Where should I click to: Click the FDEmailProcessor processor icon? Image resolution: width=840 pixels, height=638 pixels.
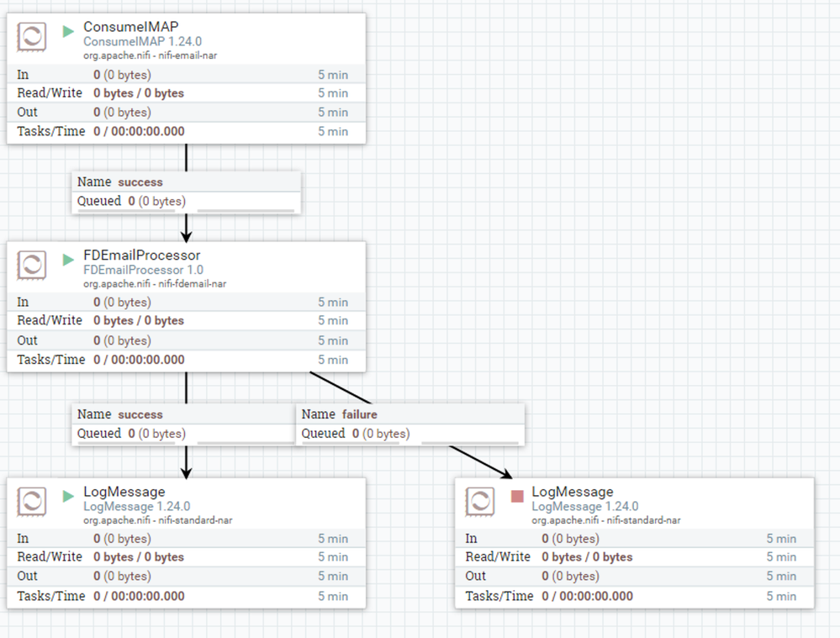[32, 265]
